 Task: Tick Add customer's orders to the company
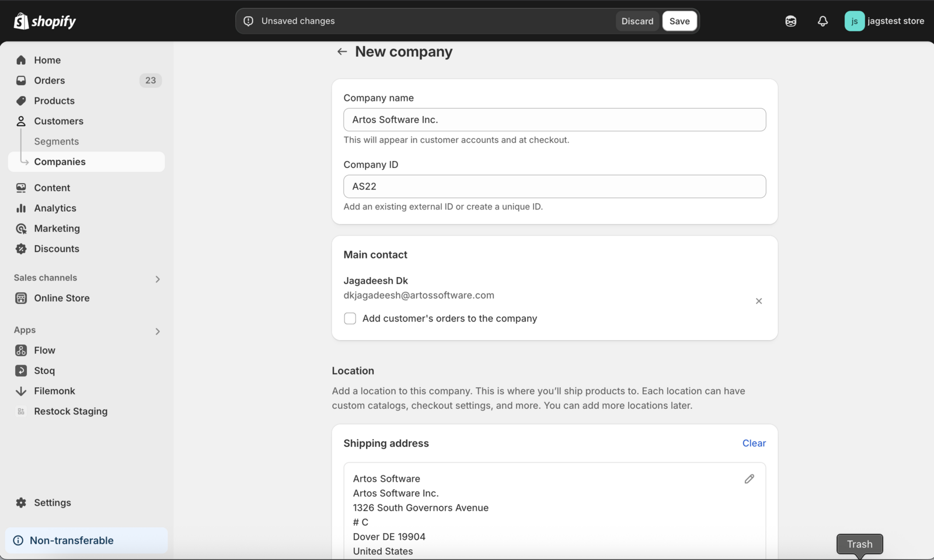click(x=350, y=318)
